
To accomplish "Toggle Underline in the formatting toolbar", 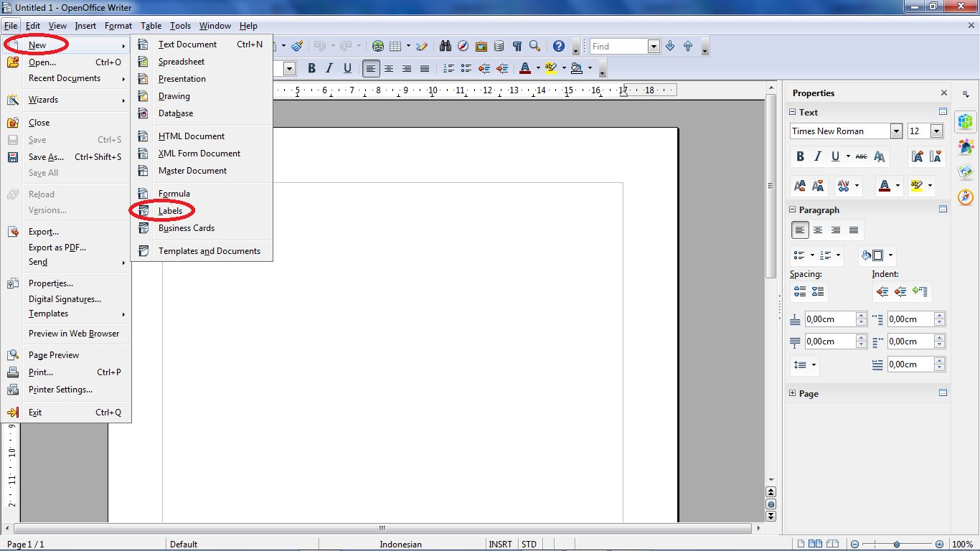I will [347, 69].
